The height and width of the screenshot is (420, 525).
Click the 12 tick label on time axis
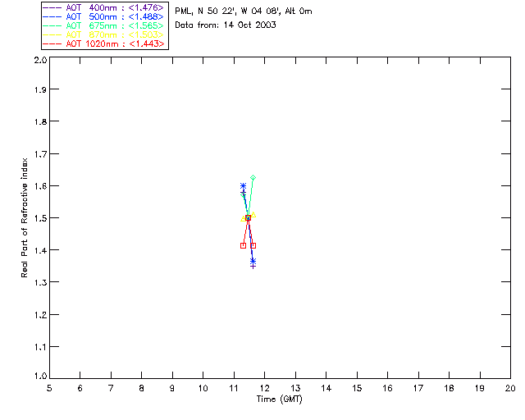tap(264, 388)
